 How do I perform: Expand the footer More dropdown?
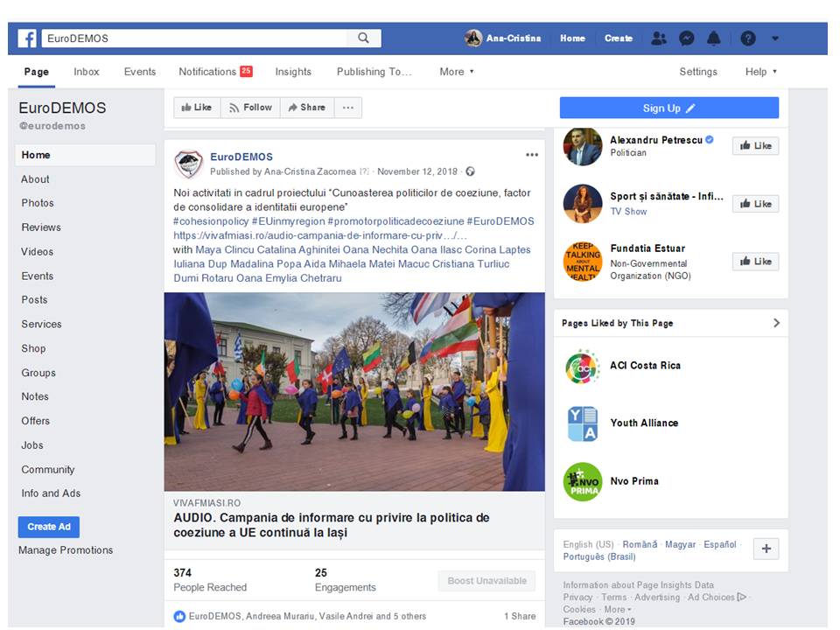tap(618, 610)
